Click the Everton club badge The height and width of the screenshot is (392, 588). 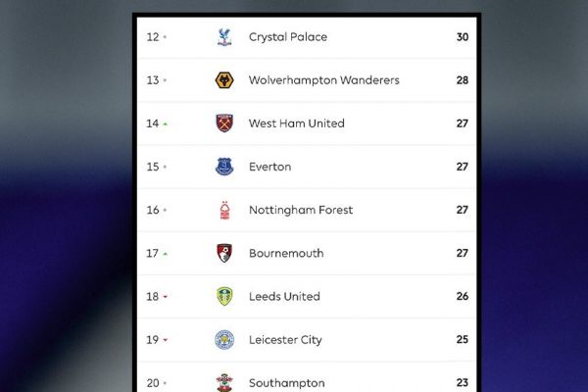tap(224, 167)
